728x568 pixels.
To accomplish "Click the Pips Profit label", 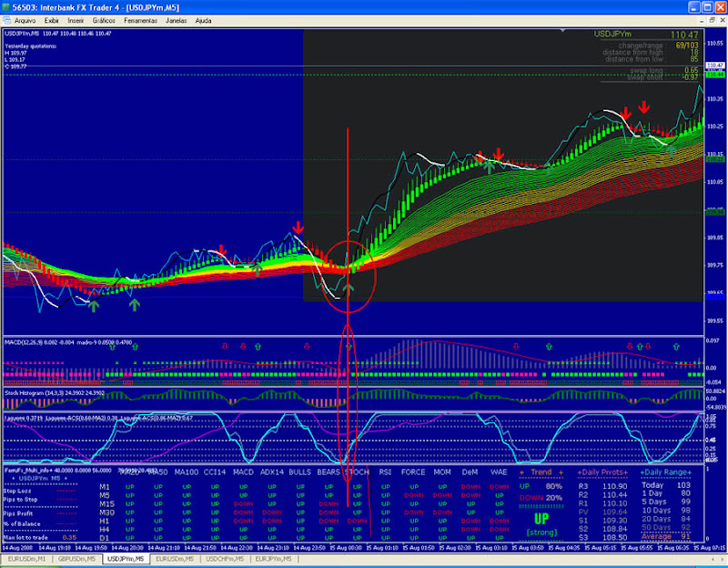I will 18,513.
